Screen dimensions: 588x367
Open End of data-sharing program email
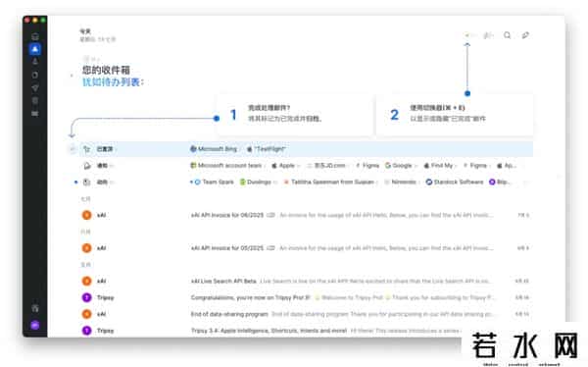pos(306,314)
